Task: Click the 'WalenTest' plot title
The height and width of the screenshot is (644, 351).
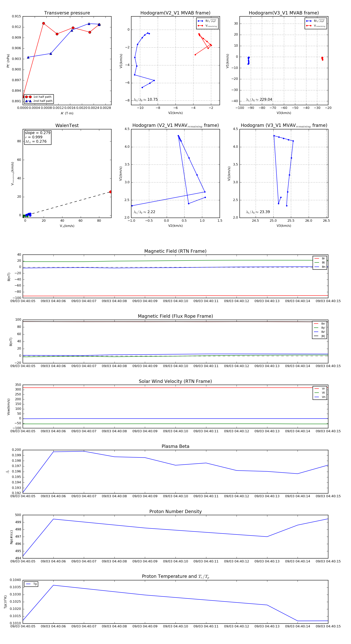Action: click(67, 125)
